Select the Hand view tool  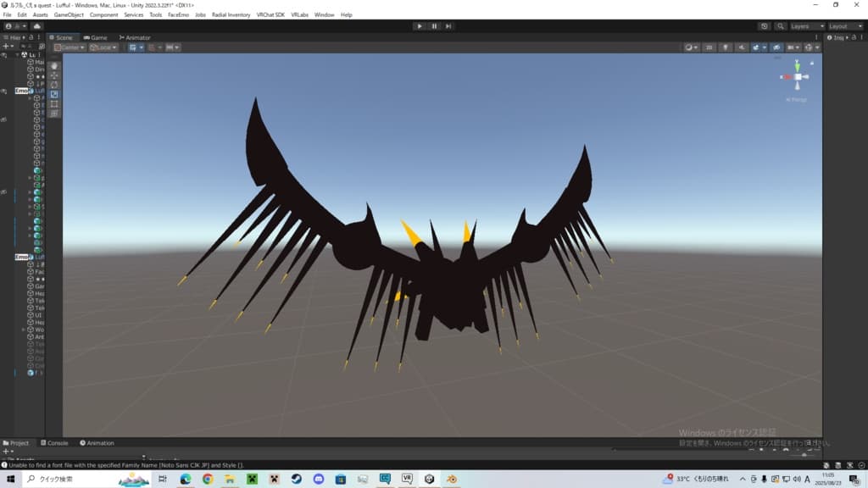point(54,65)
